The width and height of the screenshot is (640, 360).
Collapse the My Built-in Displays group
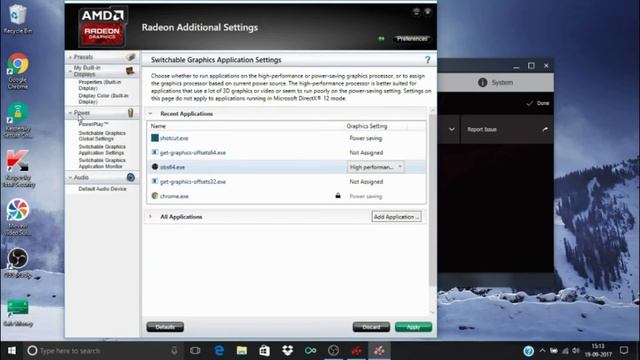(70, 71)
